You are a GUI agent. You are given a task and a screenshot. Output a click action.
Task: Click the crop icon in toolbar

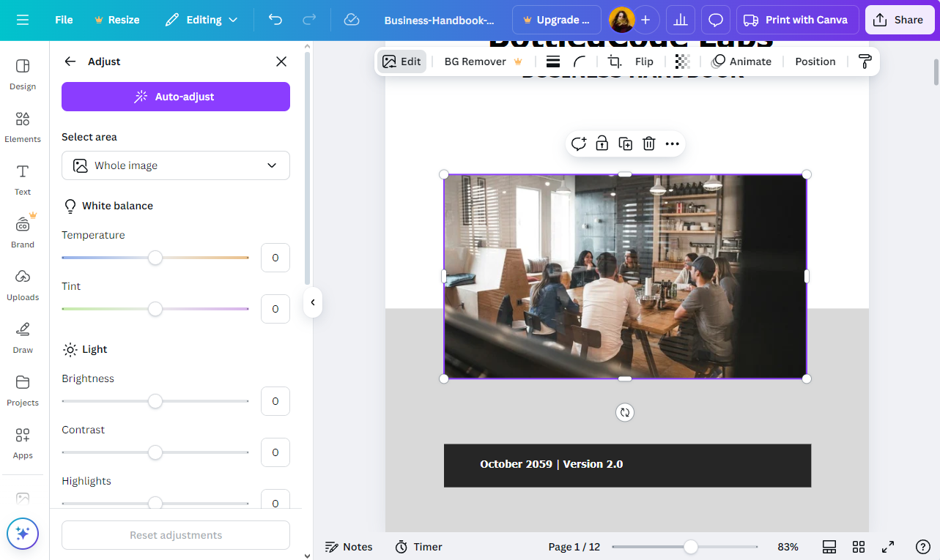(x=615, y=61)
